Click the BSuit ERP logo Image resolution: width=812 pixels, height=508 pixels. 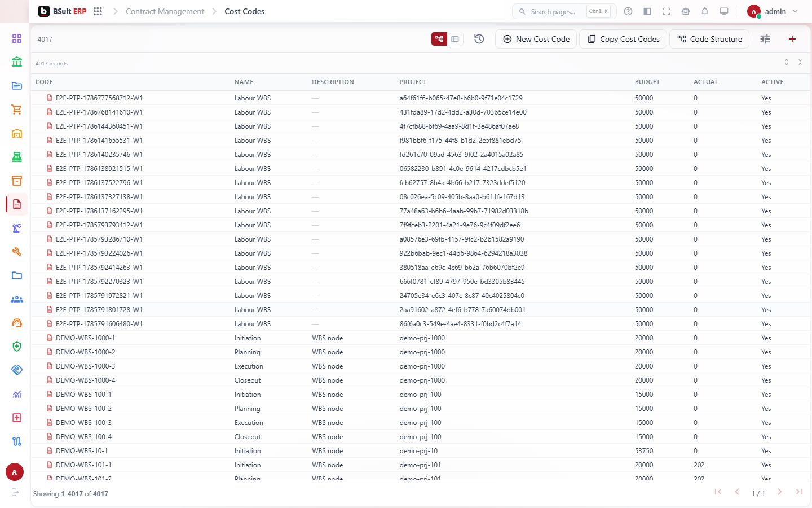point(63,11)
